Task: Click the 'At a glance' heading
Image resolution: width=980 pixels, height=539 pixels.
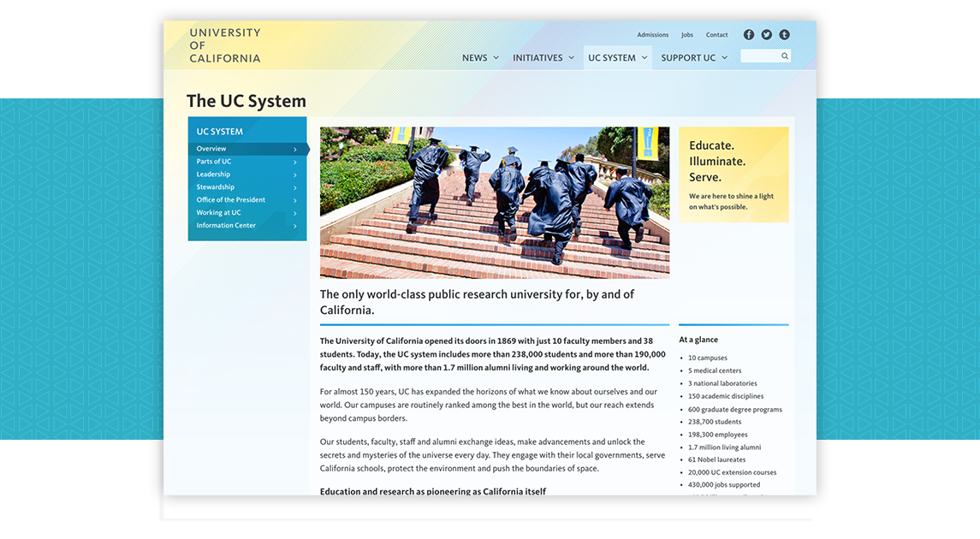Action: [698, 340]
